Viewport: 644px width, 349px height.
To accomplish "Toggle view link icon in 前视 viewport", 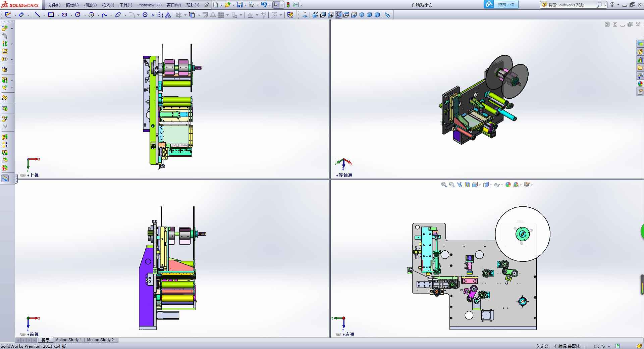I will point(23,334).
